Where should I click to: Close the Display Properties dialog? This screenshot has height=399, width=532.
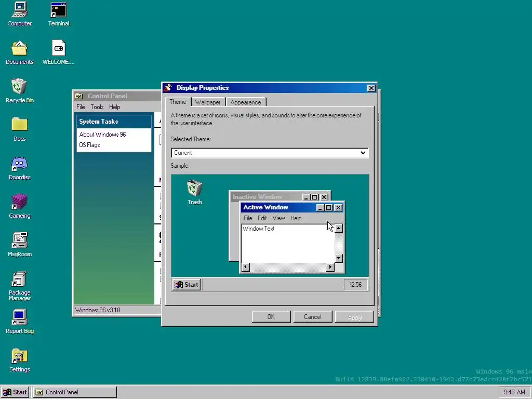pos(371,88)
